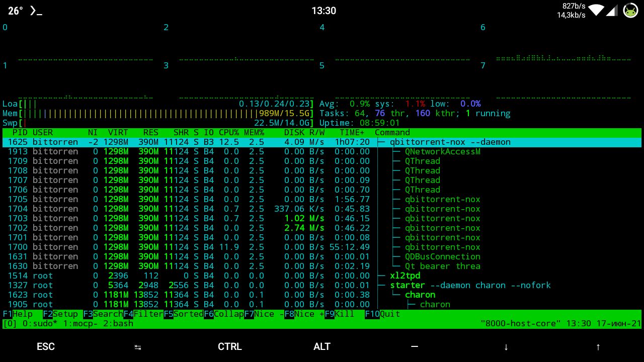Click the Load average bar meter

158,104
